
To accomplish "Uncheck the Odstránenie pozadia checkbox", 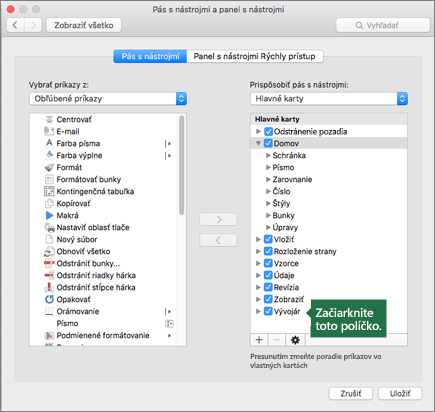I will click(x=268, y=131).
